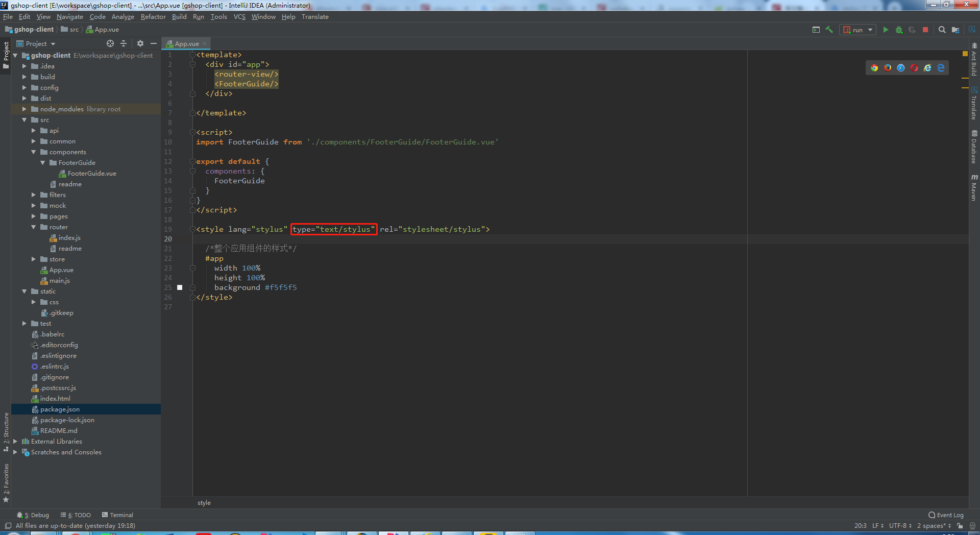Open Search Everywhere magnifier icon

pos(942,30)
